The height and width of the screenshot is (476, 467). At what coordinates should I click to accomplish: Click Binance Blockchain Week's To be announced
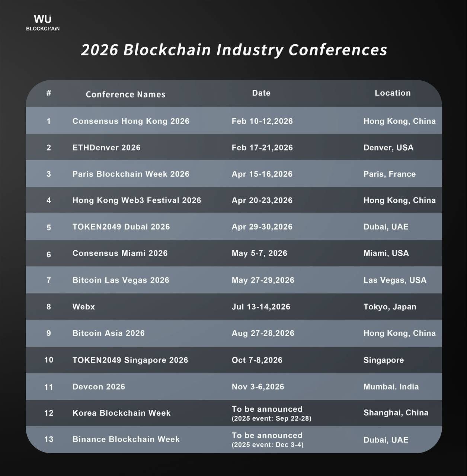click(267, 435)
